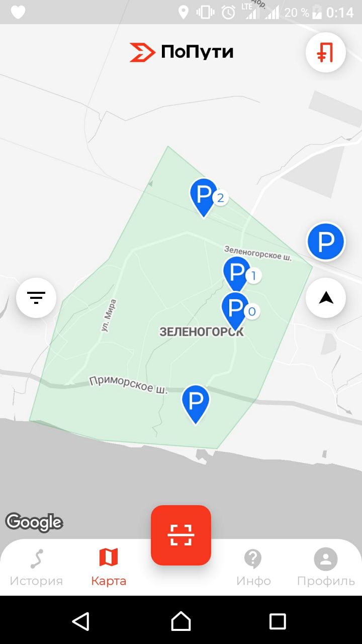This screenshot has width=362, height=644.
Task: Click the ПоПути logo
Action: pyautogui.click(x=182, y=52)
